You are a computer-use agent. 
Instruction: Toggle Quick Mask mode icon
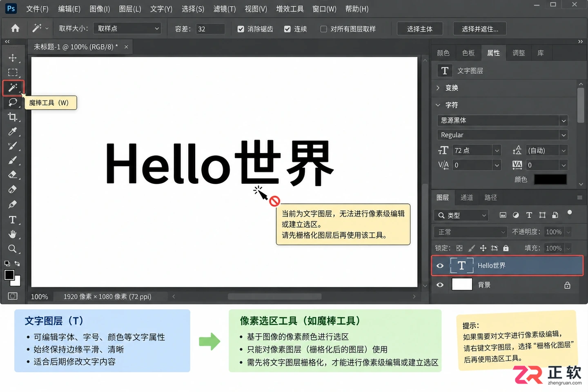[x=13, y=296]
